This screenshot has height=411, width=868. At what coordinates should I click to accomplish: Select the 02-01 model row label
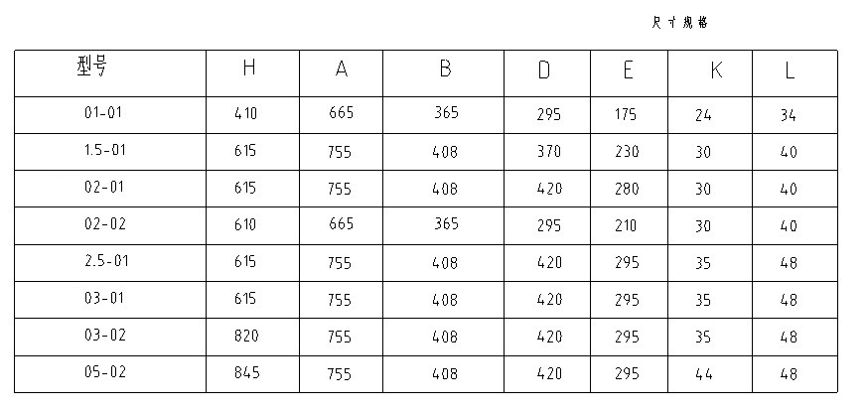(x=103, y=188)
